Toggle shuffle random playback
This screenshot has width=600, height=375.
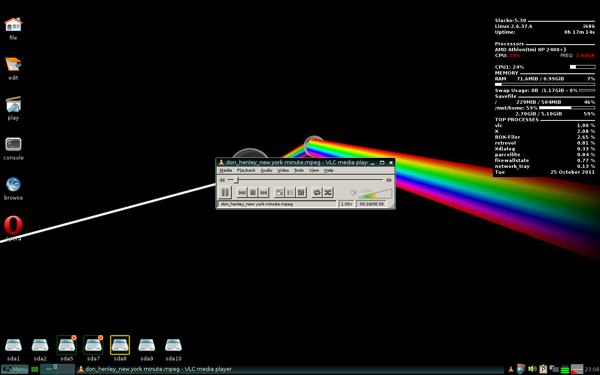[328, 192]
